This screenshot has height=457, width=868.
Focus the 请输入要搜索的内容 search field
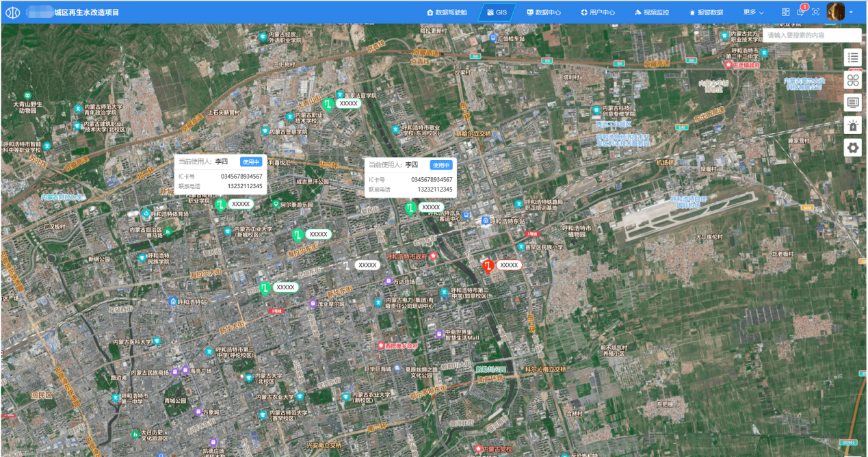pos(812,35)
